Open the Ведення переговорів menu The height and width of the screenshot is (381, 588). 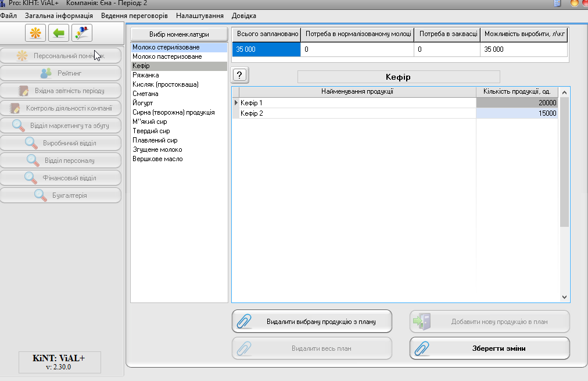pos(134,16)
